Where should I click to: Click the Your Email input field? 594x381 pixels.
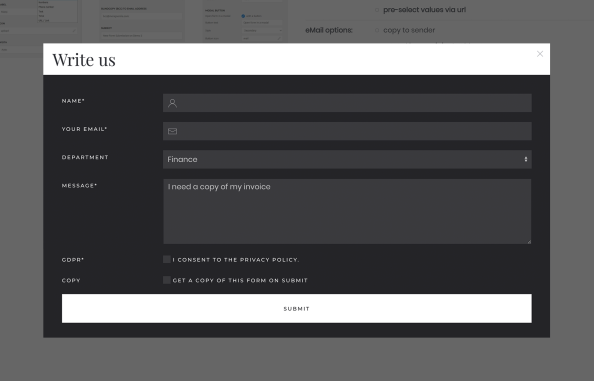pos(347,131)
